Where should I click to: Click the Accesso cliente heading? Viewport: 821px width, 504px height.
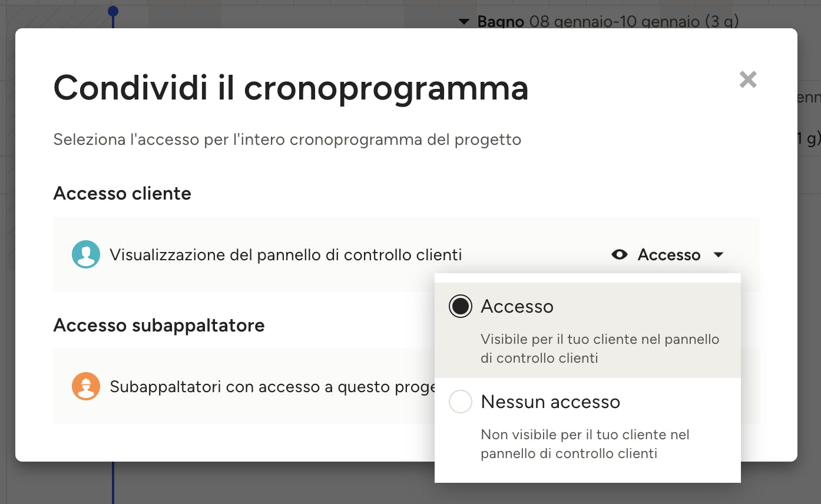123,193
